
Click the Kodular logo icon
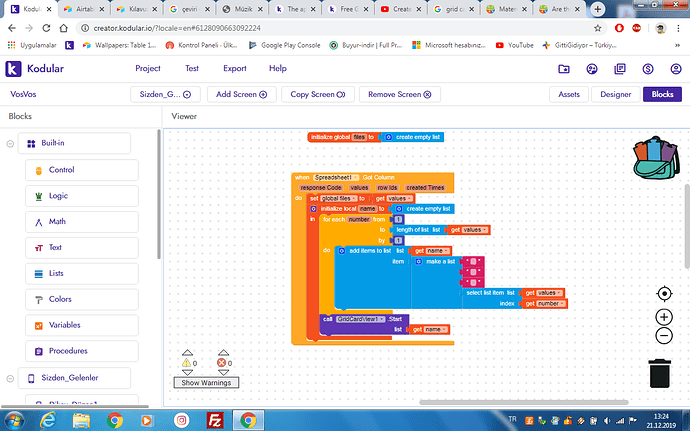pos(15,68)
